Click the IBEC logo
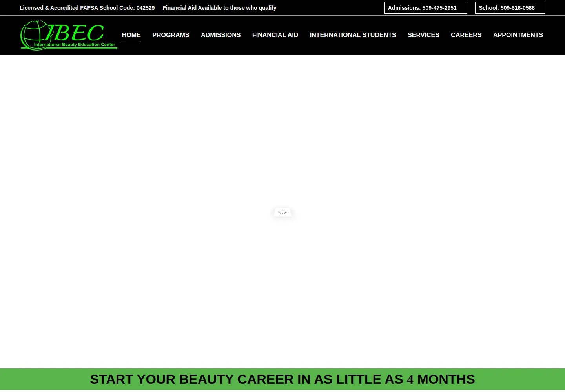565x392 pixels. (x=69, y=35)
